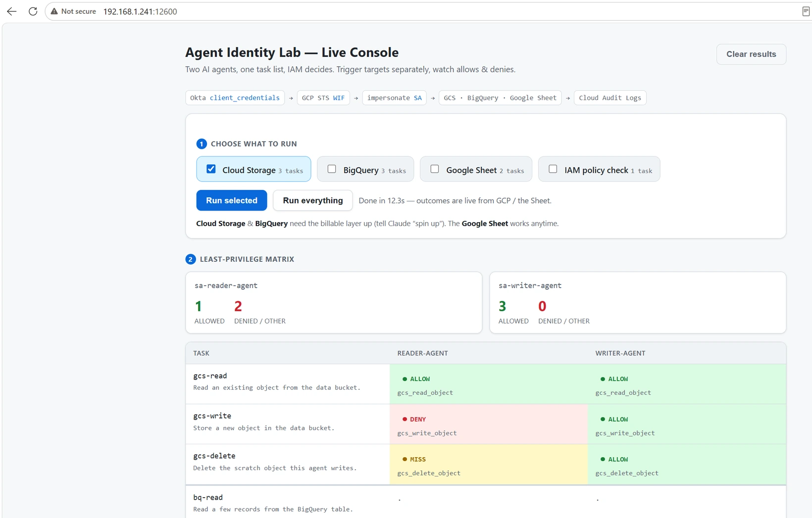The image size is (812, 518).
Task: Click the Agent Identity Lab — Live Console heading
Action: (292, 52)
